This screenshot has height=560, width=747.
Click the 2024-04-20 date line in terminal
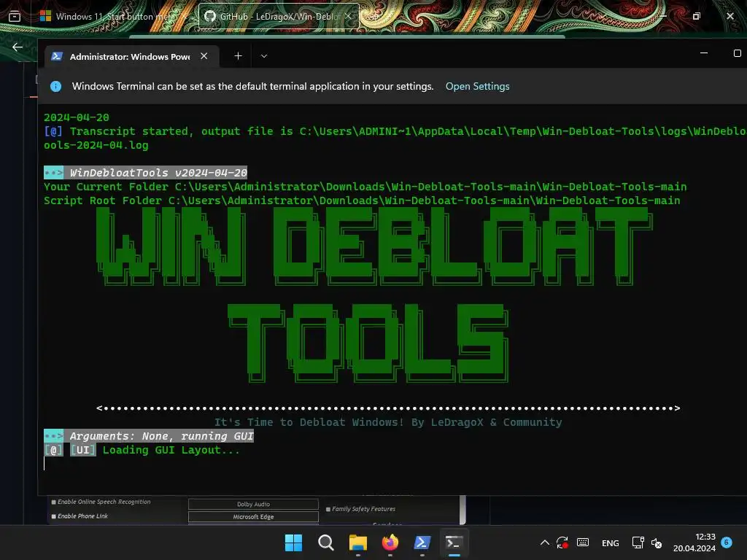pyautogui.click(x=76, y=117)
